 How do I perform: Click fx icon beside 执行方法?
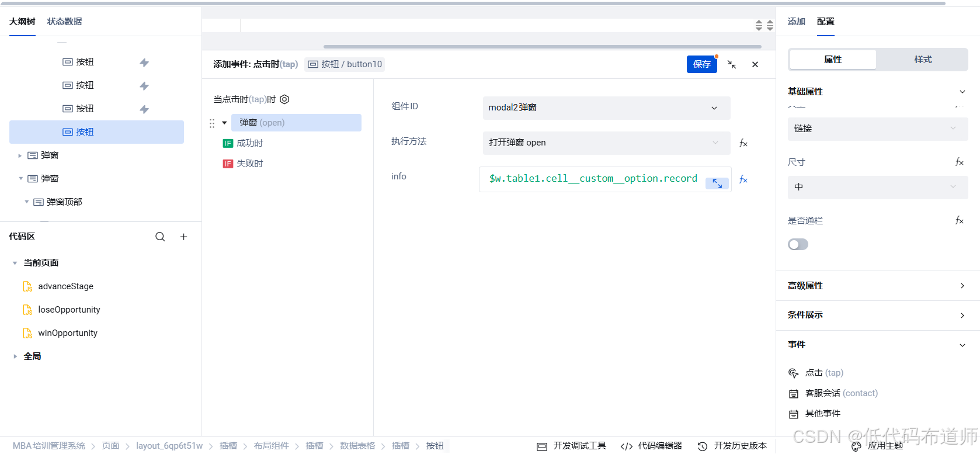coord(743,143)
